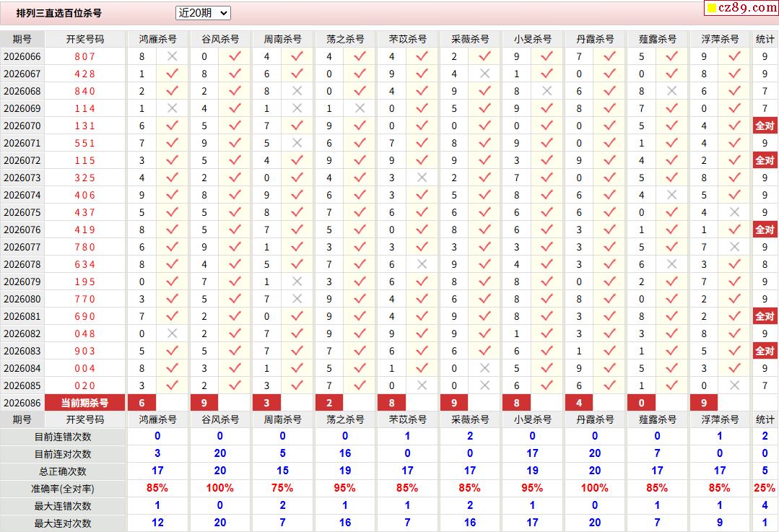
Task: Open the 近20期 period dropdown
Action: [203, 13]
